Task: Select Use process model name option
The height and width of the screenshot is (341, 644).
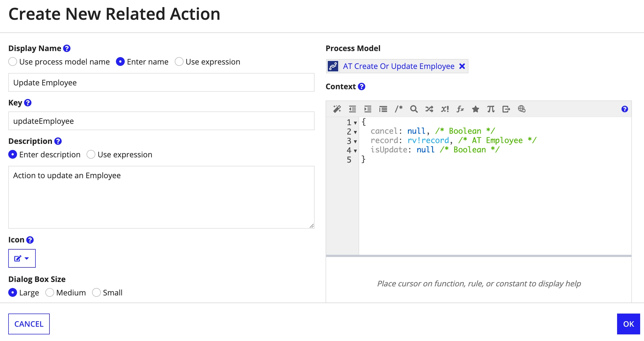Action: (x=13, y=62)
